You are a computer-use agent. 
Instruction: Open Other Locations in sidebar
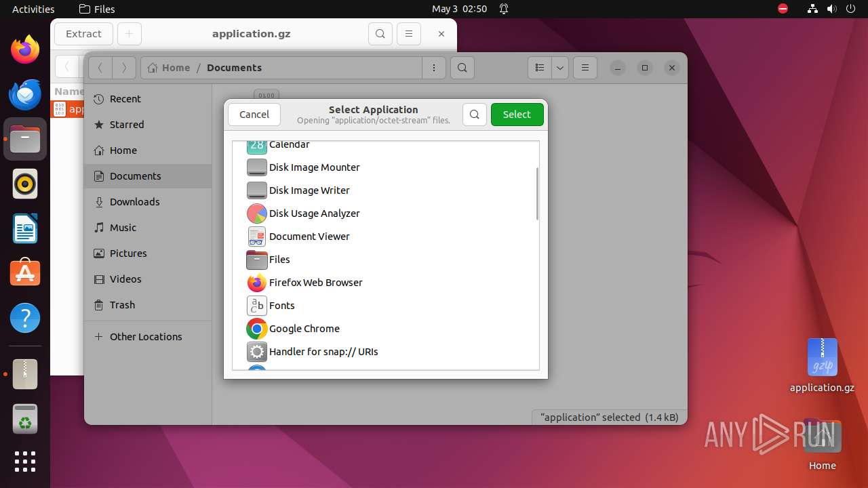(148, 337)
